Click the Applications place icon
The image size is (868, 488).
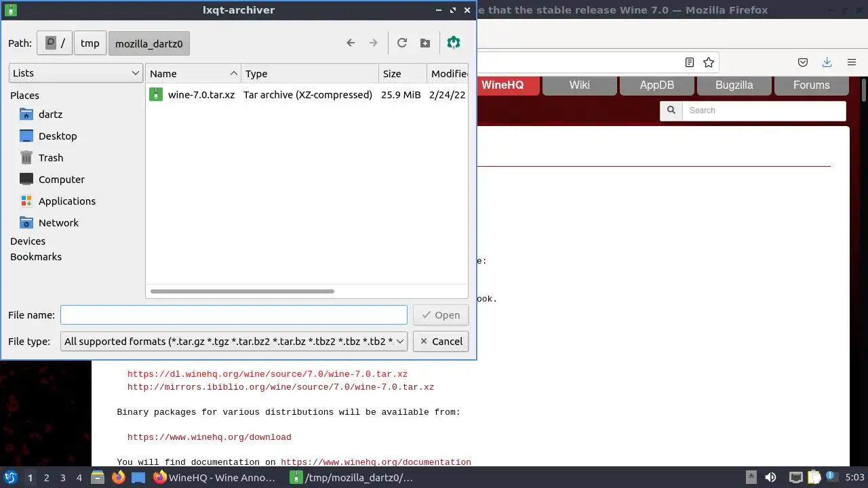[x=26, y=201]
